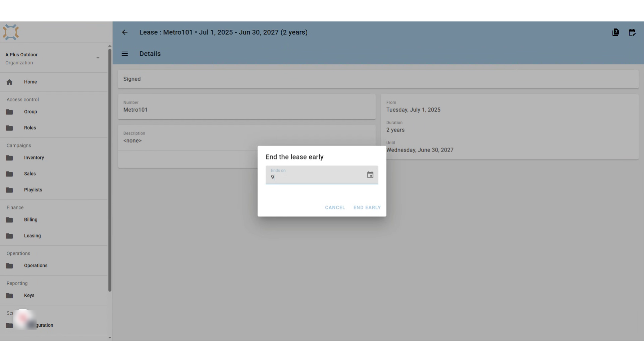Confirm with the End Early button

[x=367, y=207]
